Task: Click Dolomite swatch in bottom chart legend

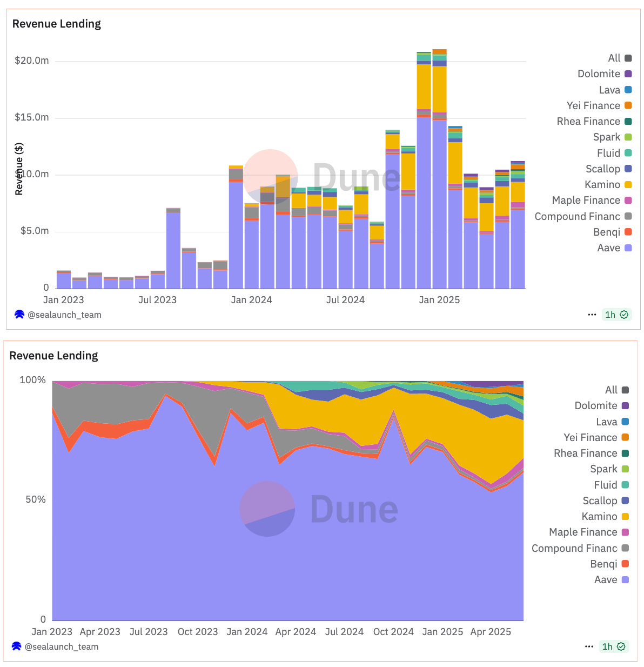Action: pyautogui.click(x=625, y=405)
